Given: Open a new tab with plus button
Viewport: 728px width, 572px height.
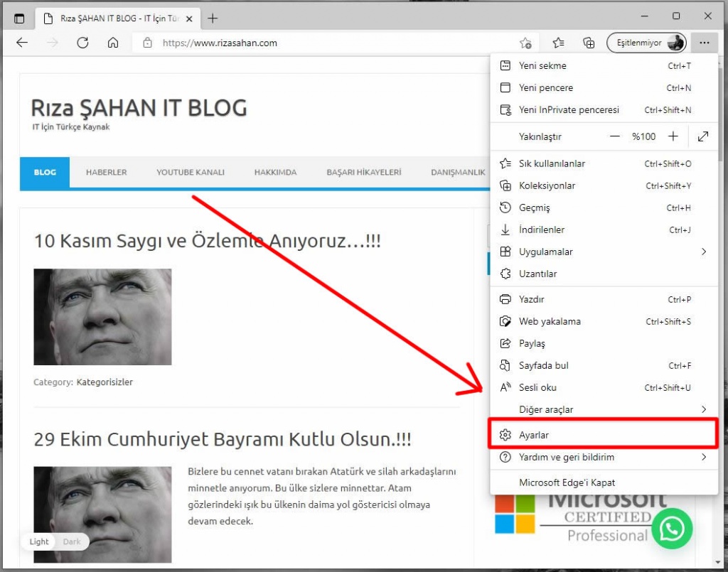Looking at the screenshot, I should [213, 18].
